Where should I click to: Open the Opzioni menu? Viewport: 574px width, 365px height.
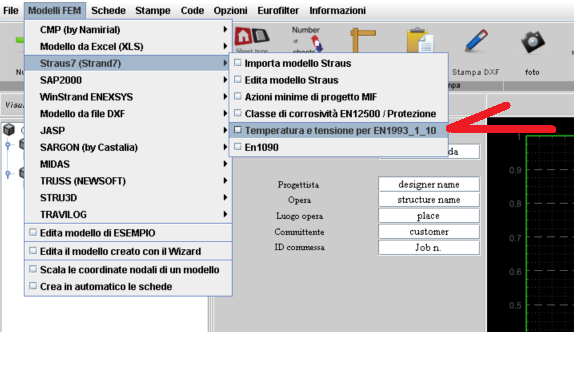pos(230,11)
